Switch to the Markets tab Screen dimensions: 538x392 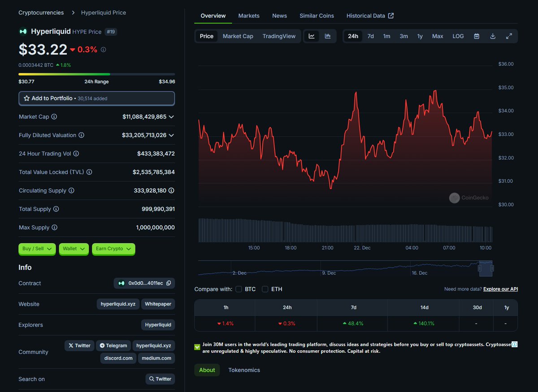tap(249, 16)
